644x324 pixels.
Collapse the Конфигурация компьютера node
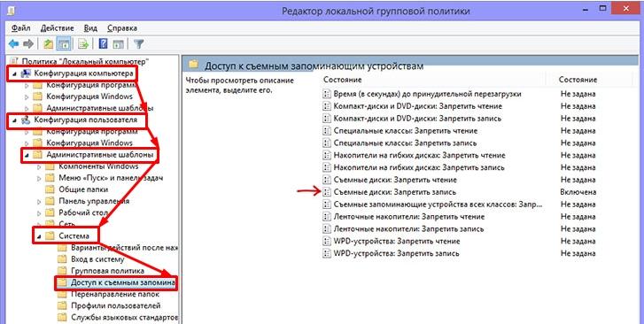(x=15, y=73)
